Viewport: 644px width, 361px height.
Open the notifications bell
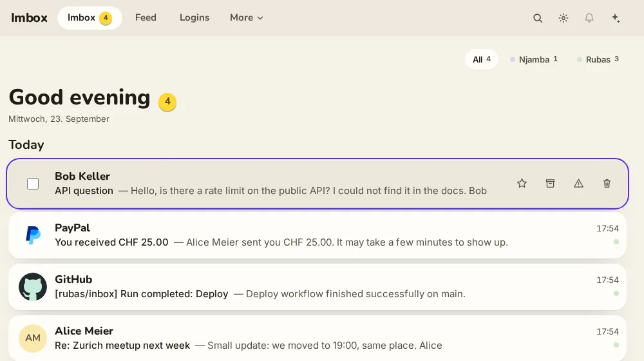click(589, 18)
